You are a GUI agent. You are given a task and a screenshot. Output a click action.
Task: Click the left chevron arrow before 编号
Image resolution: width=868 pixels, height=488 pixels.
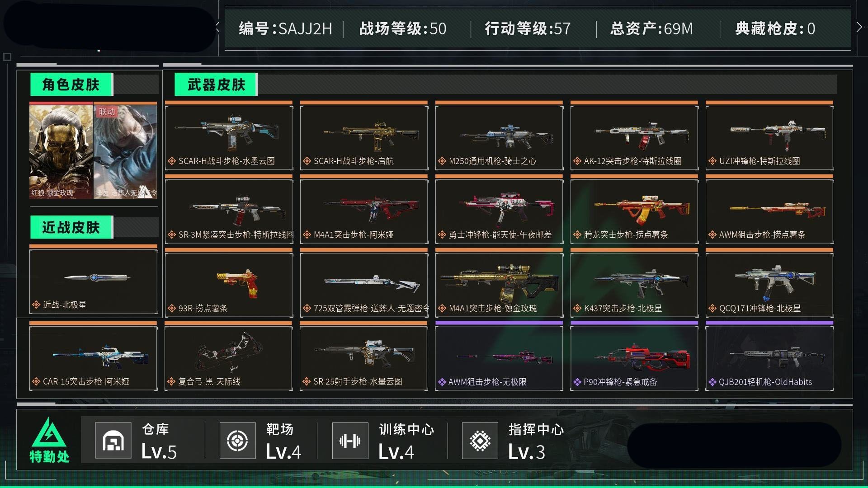[x=218, y=27]
